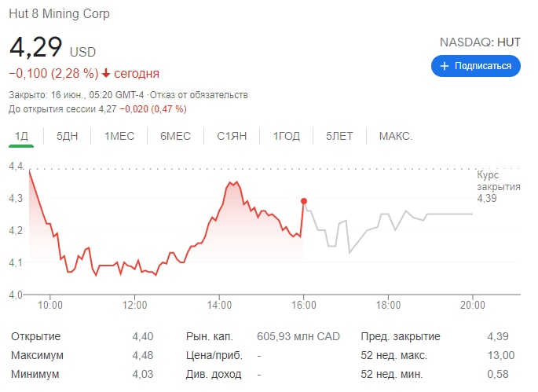The image size is (538, 392).
Task: Click the 52 нед. макс. value 13,00
Action: [x=501, y=355]
